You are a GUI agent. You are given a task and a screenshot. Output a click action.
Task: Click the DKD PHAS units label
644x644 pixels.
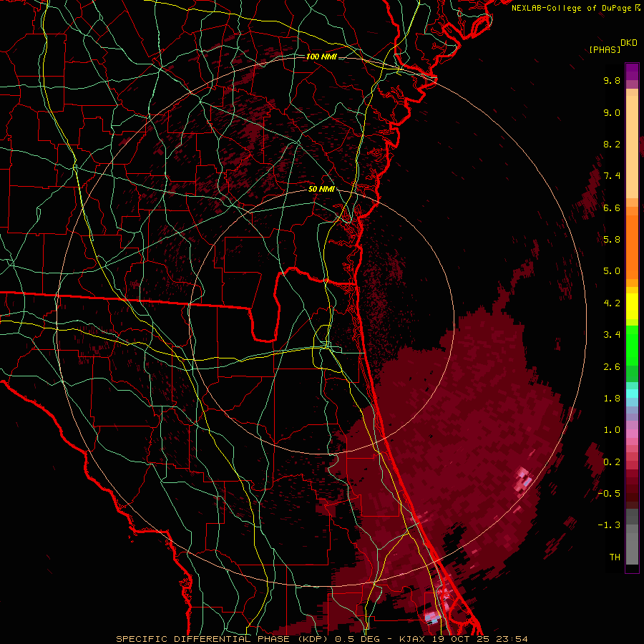point(613,46)
